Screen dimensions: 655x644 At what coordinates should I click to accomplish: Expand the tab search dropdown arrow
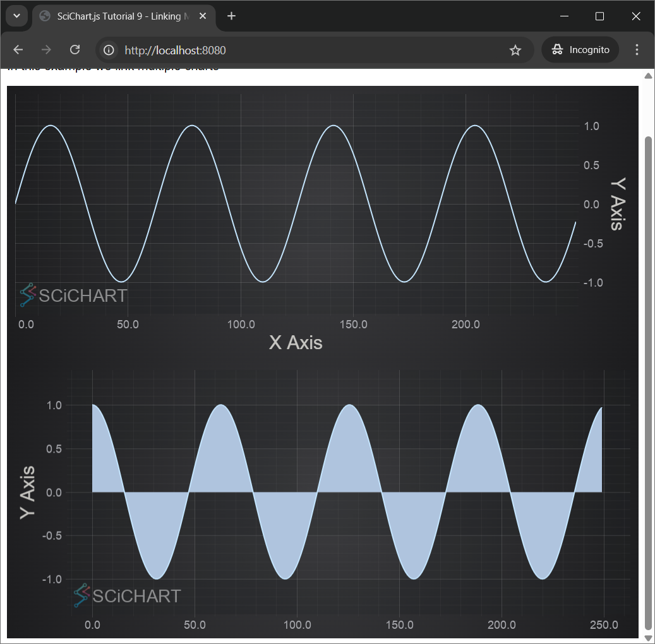point(17,16)
